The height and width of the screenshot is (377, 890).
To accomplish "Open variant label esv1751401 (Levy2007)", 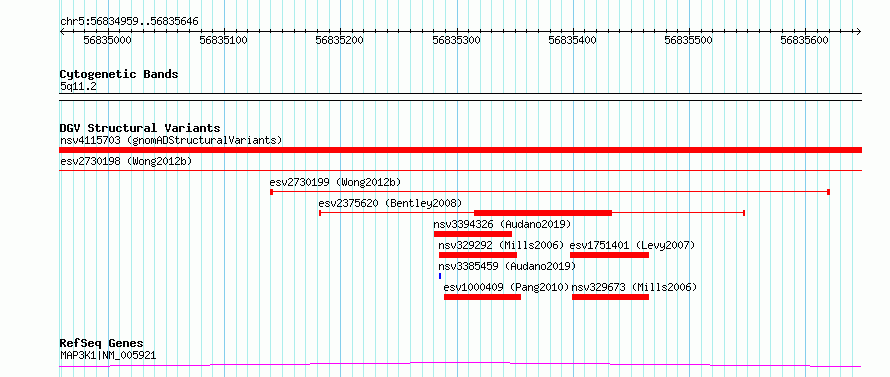I will tap(632, 245).
